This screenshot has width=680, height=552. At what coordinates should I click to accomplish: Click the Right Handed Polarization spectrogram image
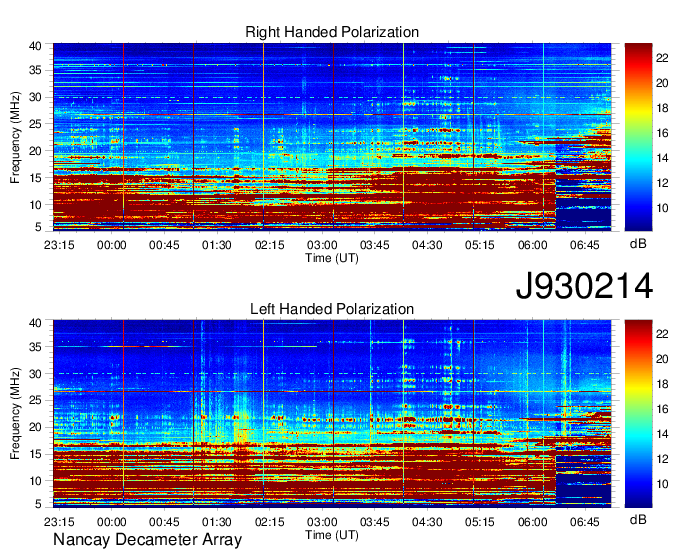click(x=332, y=136)
